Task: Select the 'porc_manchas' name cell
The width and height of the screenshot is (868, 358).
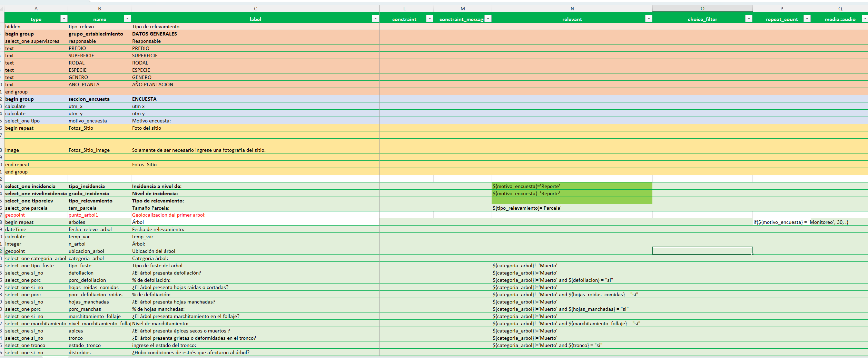Action: (99, 309)
